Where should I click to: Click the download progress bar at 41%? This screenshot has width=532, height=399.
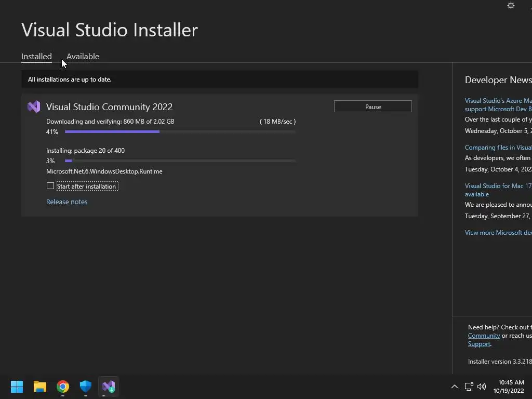[x=180, y=131]
